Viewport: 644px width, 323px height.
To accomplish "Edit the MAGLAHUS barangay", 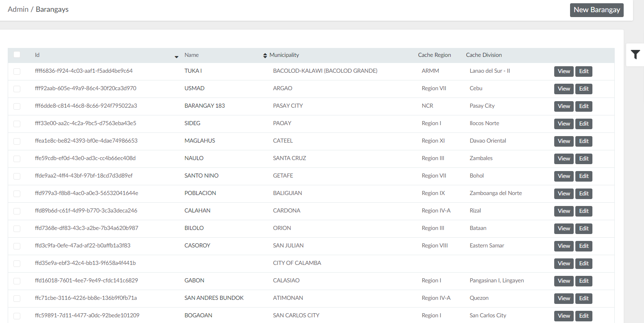I will (x=584, y=141).
